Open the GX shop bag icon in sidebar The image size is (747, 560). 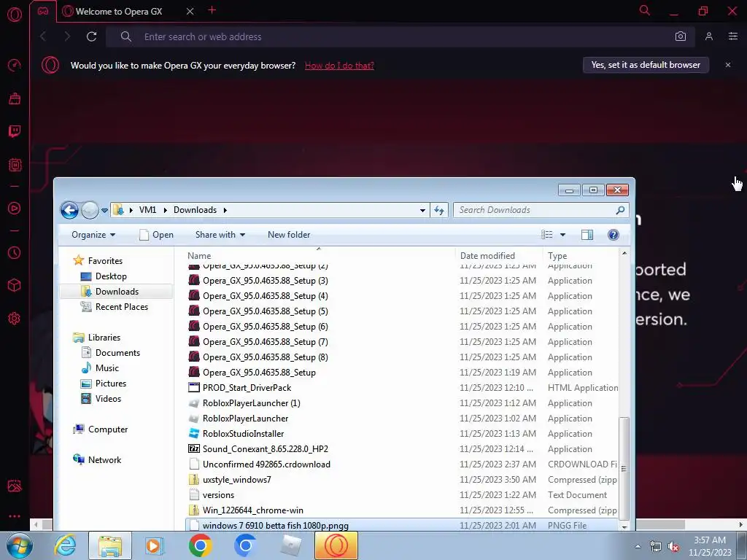click(15, 98)
